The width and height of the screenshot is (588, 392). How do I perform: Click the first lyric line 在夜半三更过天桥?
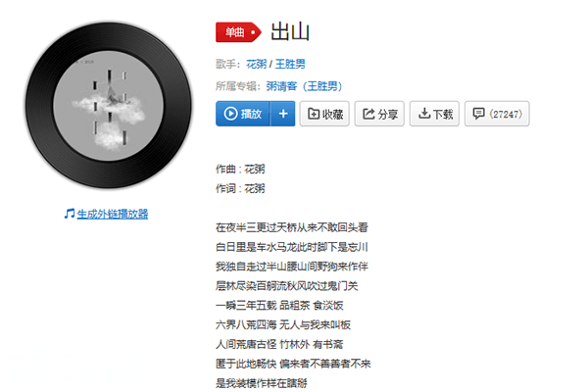point(292,227)
